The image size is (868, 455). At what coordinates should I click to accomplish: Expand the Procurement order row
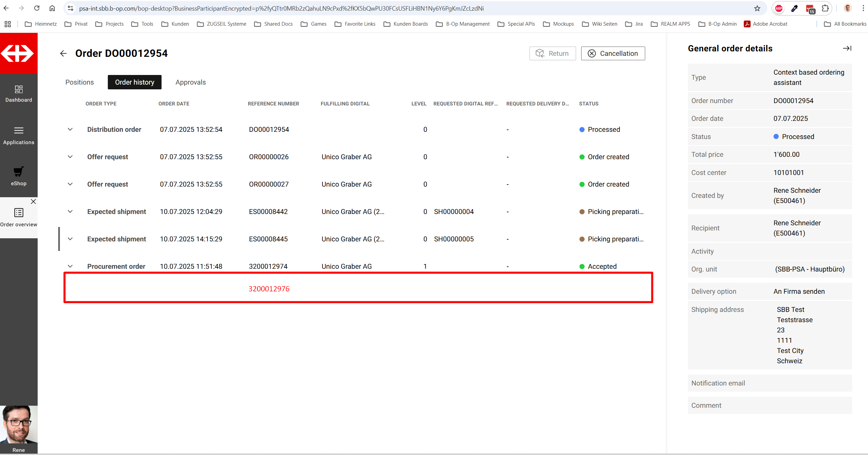70,266
